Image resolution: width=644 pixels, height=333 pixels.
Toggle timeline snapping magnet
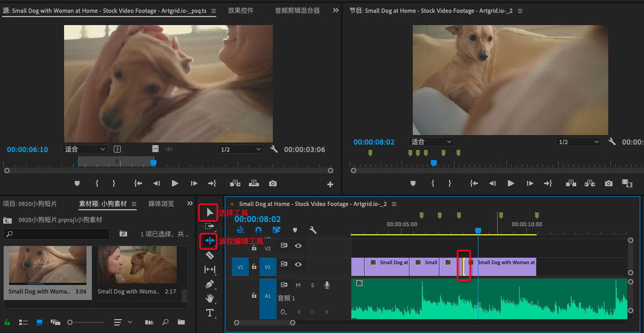[258, 230]
